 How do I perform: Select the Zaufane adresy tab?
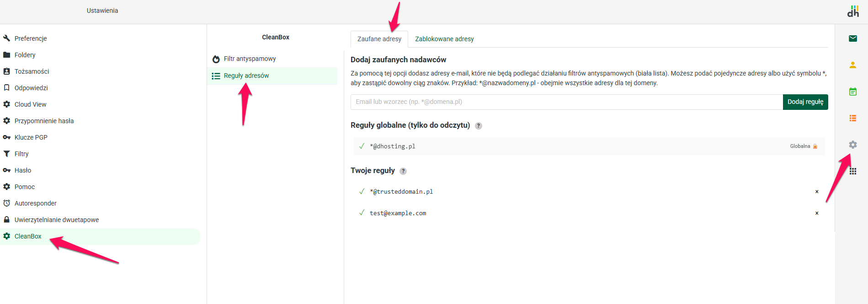(379, 39)
